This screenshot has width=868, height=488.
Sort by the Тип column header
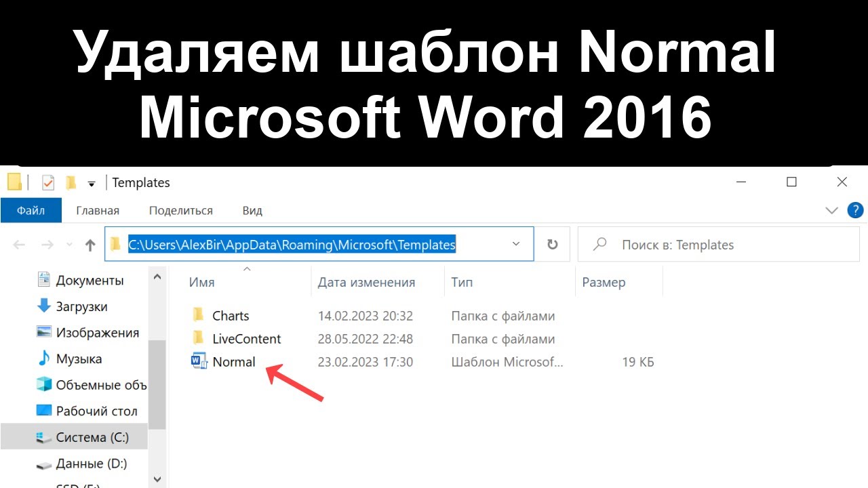click(462, 283)
